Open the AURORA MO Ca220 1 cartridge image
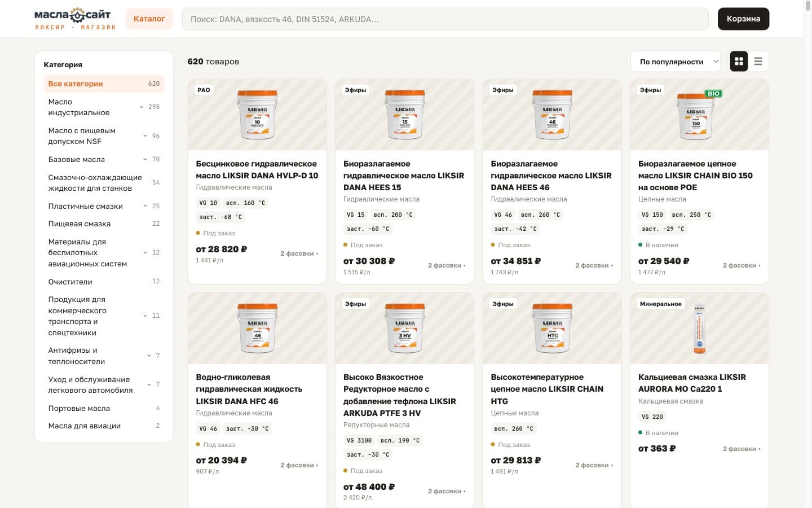 pyautogui.click(x=699, y=329)
